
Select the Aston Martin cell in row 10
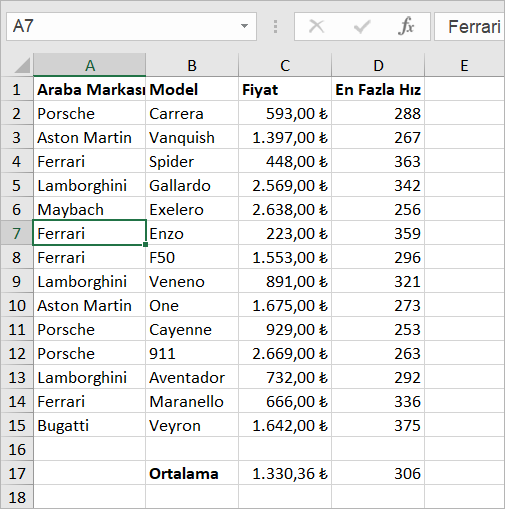pos(90,305)
